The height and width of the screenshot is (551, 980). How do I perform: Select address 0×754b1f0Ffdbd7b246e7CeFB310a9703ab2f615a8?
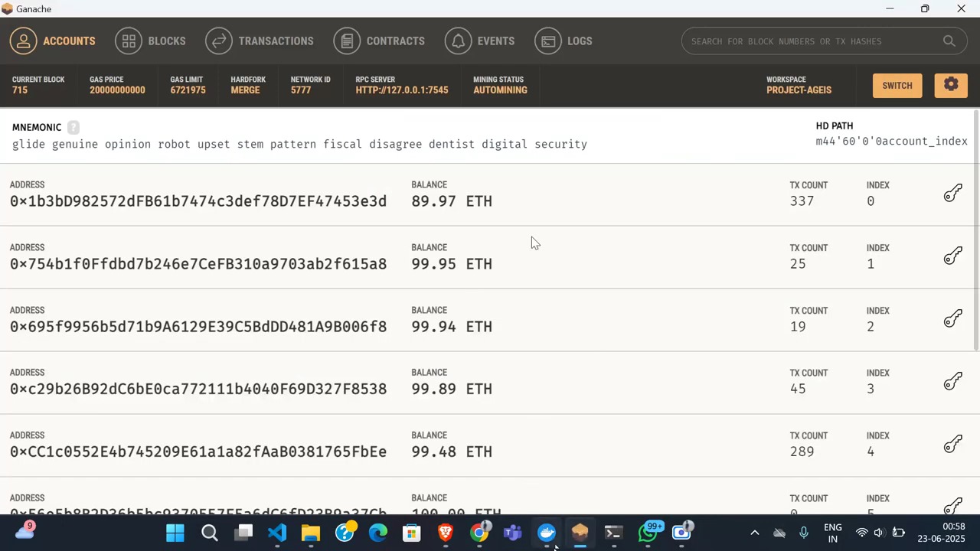(x=198, y=264)
